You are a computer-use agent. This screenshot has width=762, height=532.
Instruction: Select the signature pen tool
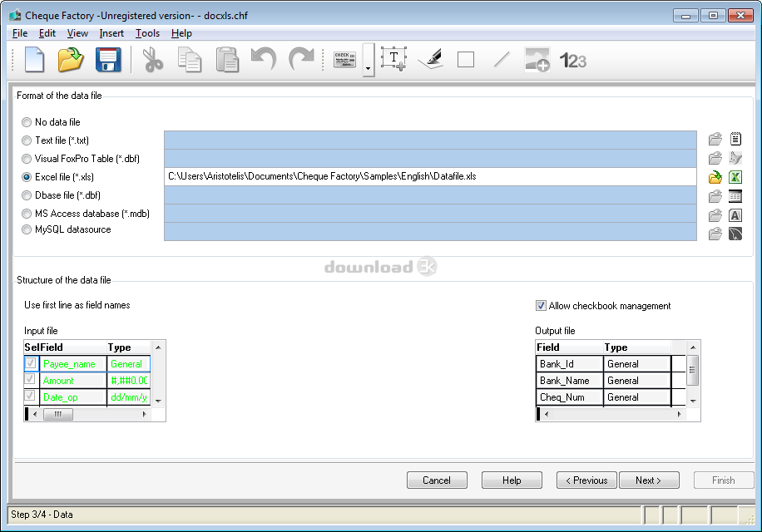point(431,60)
